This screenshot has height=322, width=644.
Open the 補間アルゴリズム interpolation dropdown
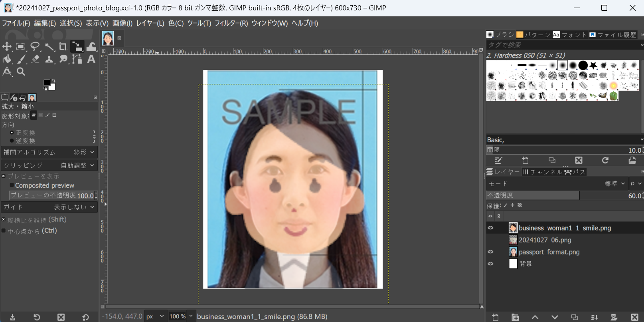[49, 152]
